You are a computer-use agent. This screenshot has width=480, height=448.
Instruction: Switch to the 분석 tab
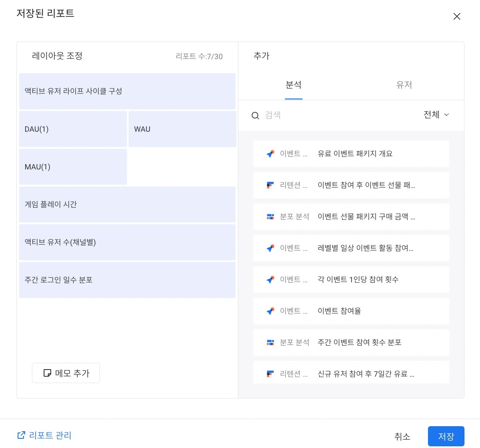click(294, 85)
